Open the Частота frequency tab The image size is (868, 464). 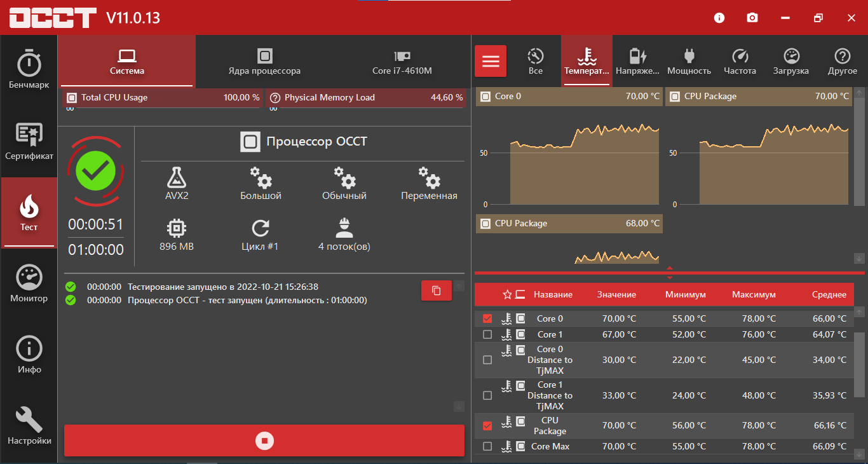point(740,61)
